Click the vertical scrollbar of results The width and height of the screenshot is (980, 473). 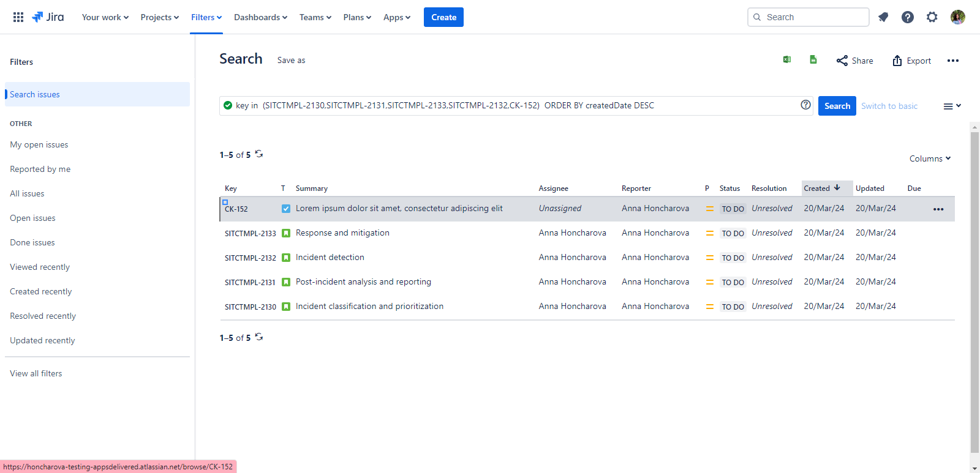pyautogui.click(x=974, y=292)
